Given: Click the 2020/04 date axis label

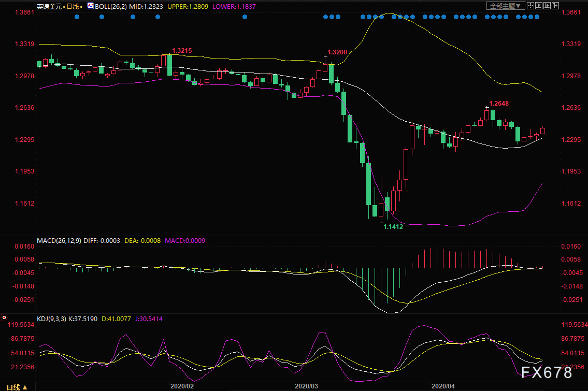Looking at the screenshot, I should click(443, 386).
